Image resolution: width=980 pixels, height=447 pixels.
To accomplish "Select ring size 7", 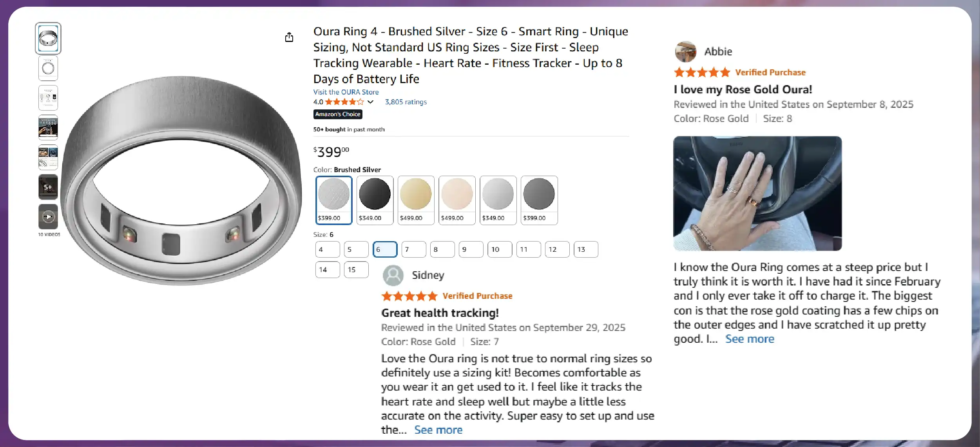I will click(413, 249).
